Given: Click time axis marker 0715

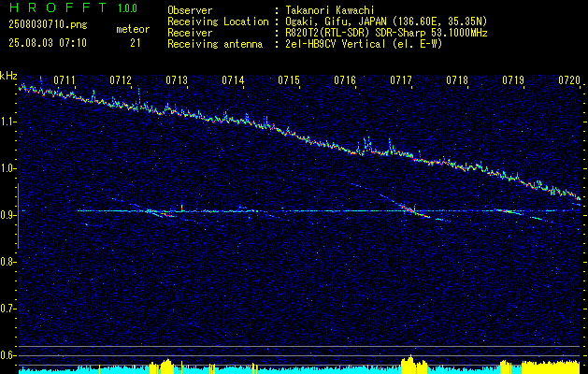Looking at the screenshot, I should pos(289,80).
